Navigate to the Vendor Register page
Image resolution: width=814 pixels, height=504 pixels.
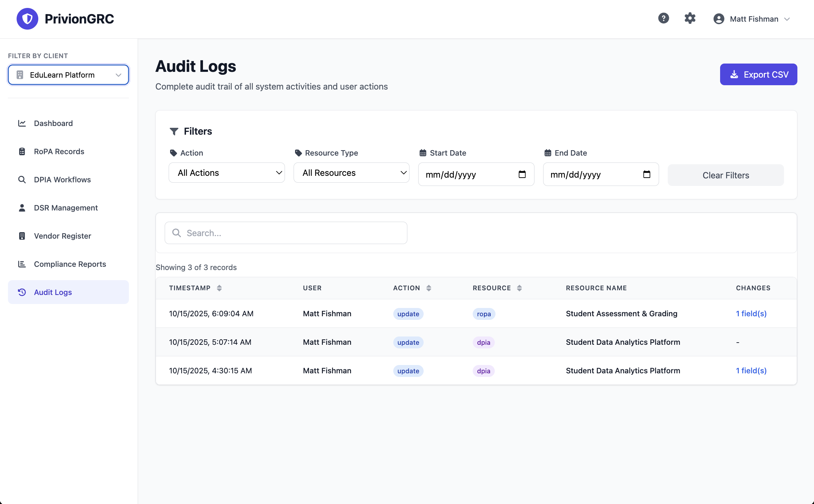point(62,236)
